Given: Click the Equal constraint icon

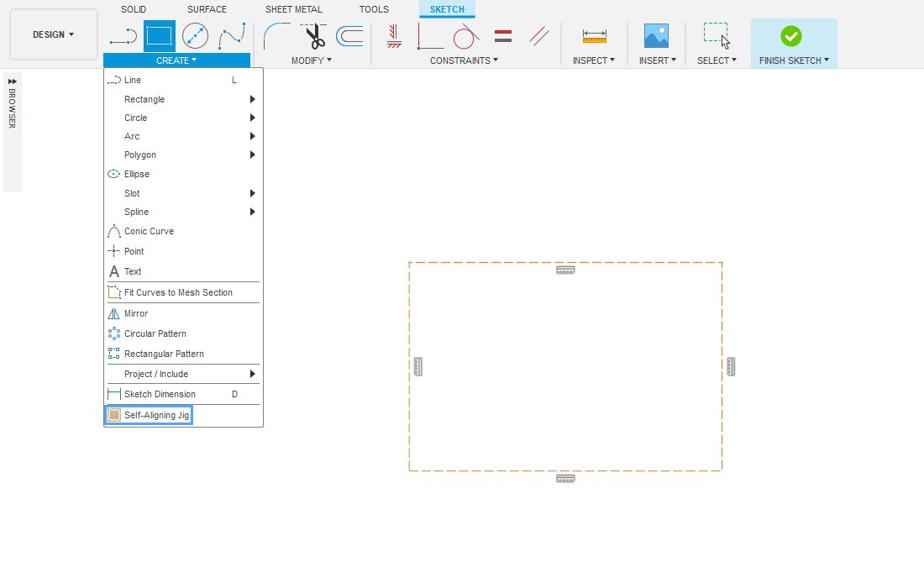Looking at the screenshot, I should (x=503, y=36).
